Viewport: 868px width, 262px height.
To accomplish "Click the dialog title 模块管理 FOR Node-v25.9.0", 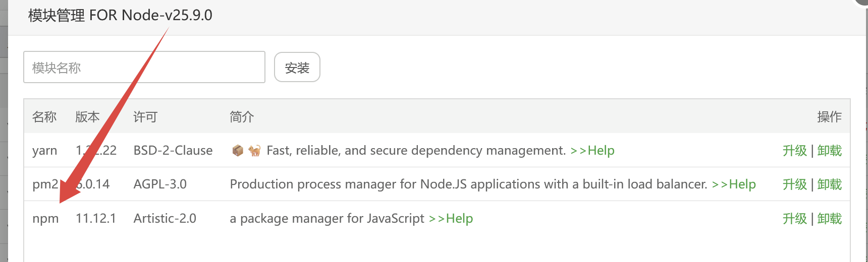I will (x=120, y=15).
